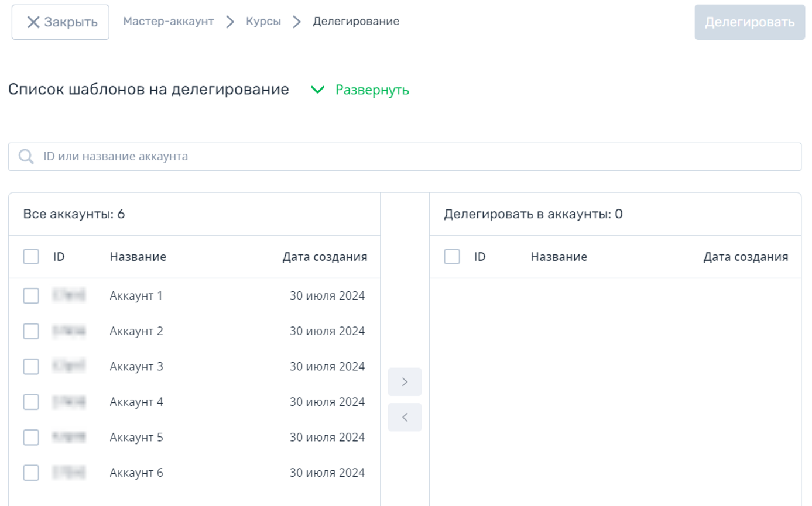Screen dimensions: 812x506
Task: Focus the account ID or name search field
Action: (x=410, y=157)
